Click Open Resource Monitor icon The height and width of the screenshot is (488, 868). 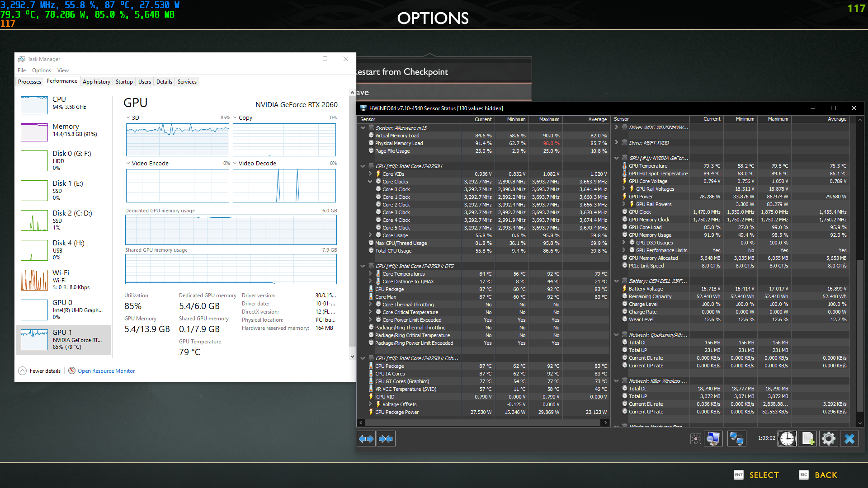[72, 371]
